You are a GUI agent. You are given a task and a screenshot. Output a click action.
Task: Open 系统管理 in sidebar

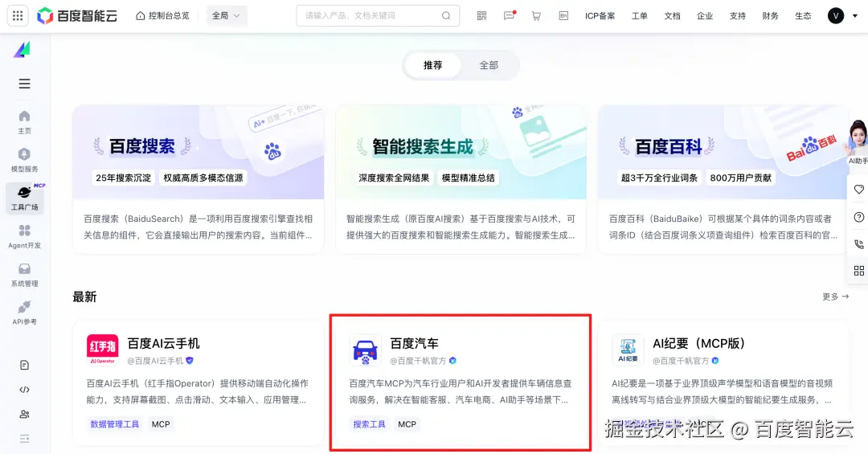click(24, 275)
